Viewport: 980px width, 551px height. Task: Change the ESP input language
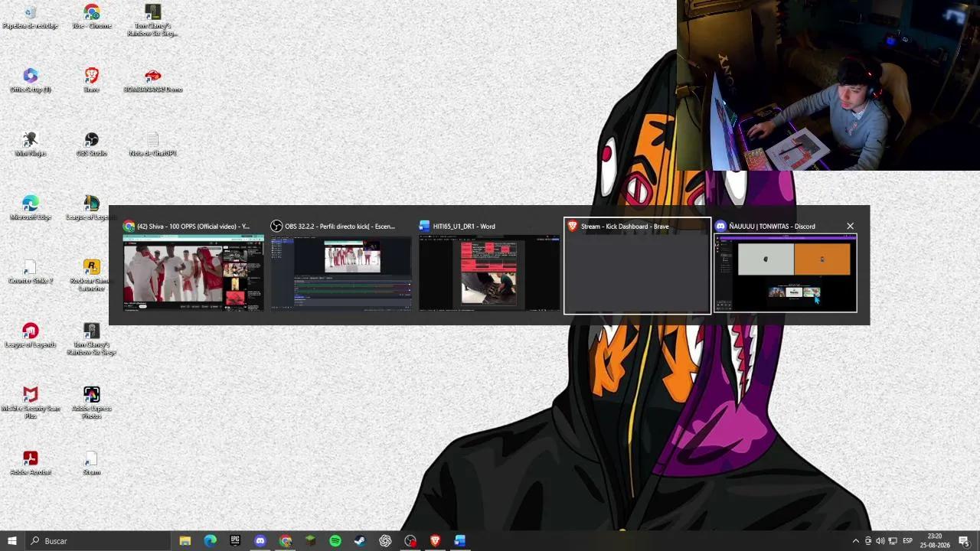[x=908, y=541]
